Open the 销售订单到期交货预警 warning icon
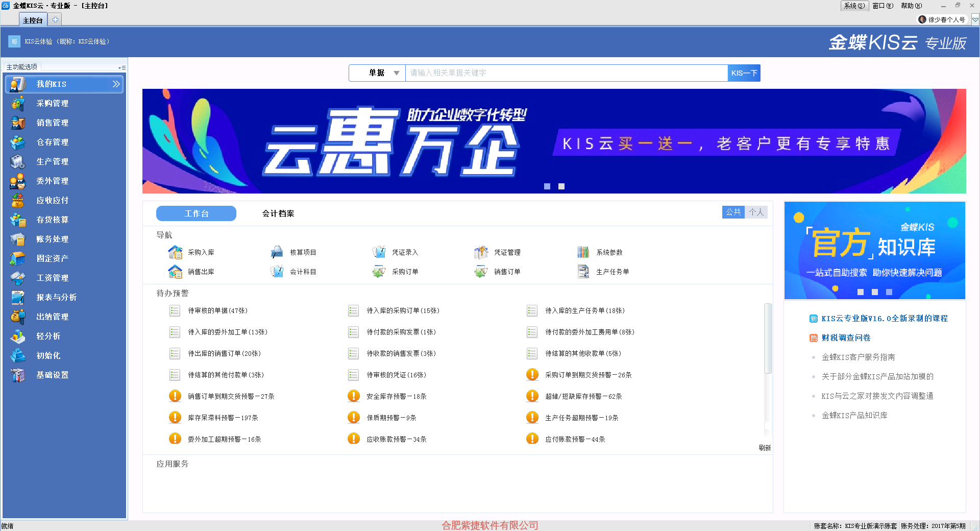The height and width of the screenshot is (531, 980). pos(175,396)
